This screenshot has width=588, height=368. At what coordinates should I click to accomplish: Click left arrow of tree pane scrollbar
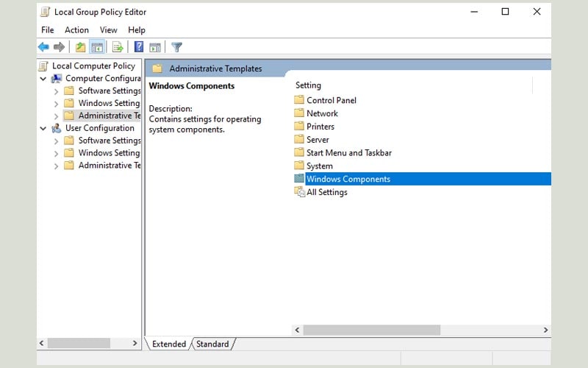click(42, 343)
